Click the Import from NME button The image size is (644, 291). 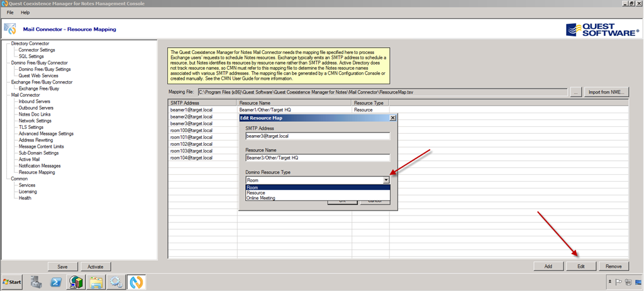pyautogui.click(x=607, y=92)
